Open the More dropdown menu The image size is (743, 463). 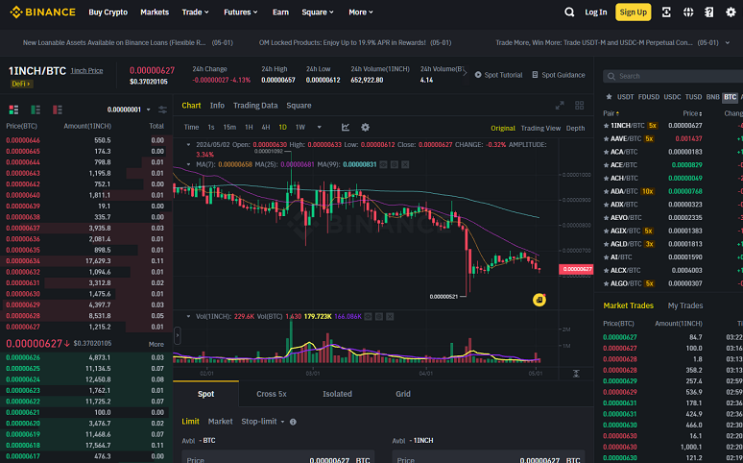pos(361,12)
